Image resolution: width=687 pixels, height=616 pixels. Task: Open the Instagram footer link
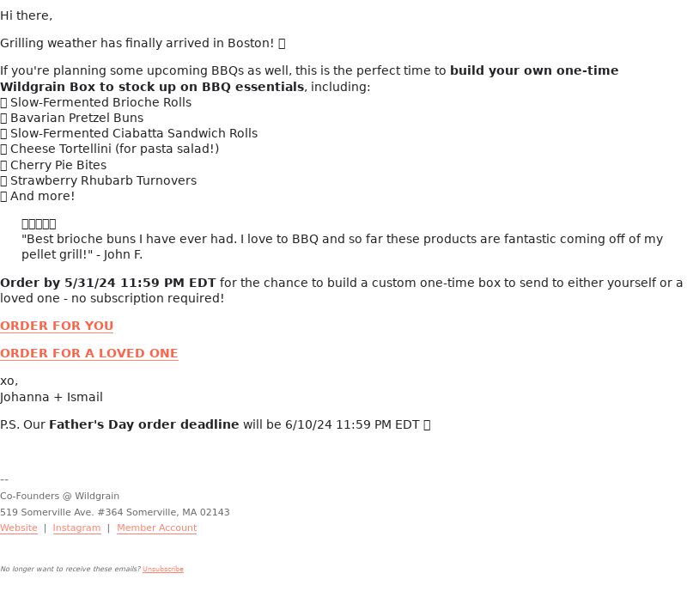(x=76, y=528)
